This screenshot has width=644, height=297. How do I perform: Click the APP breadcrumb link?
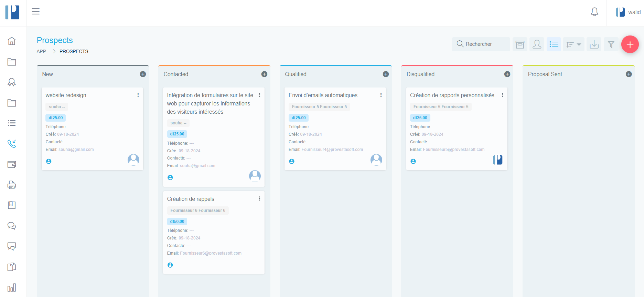(41, 51)
